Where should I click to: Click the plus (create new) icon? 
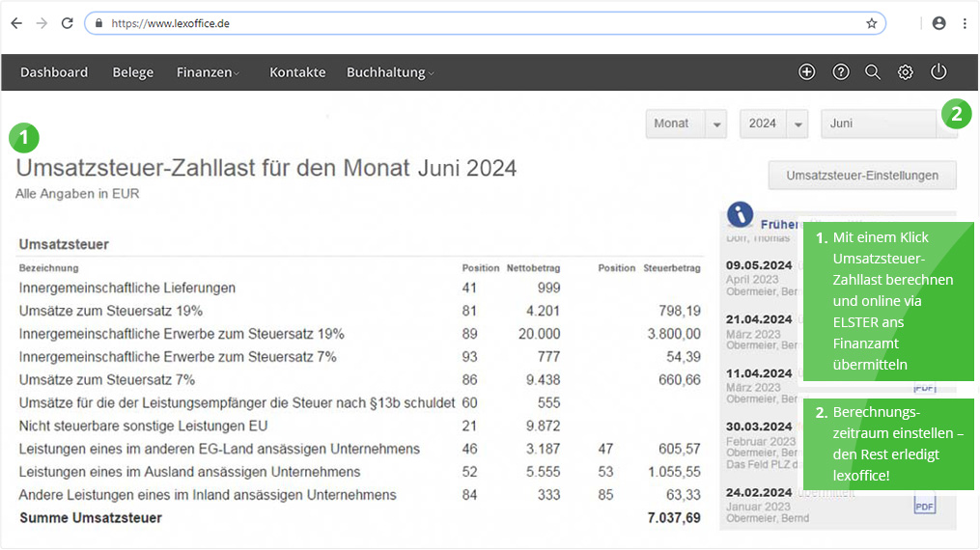tap(807, 72)
